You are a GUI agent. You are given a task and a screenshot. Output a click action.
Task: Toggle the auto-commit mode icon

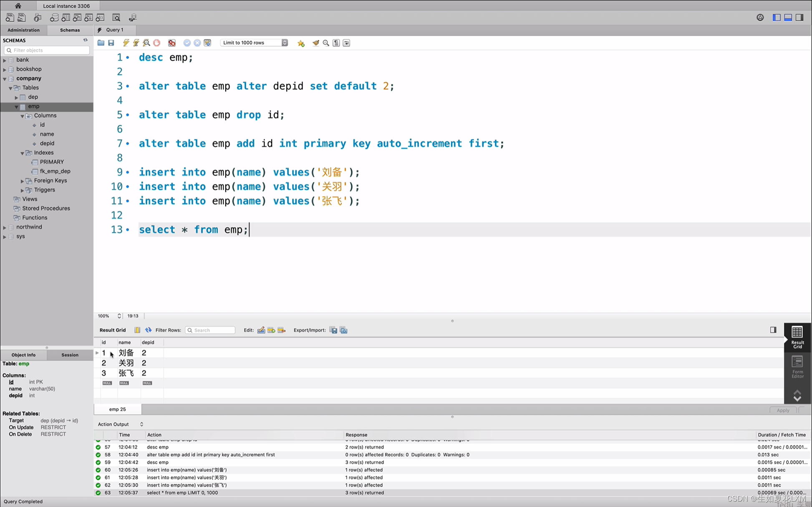coord(207,43)
